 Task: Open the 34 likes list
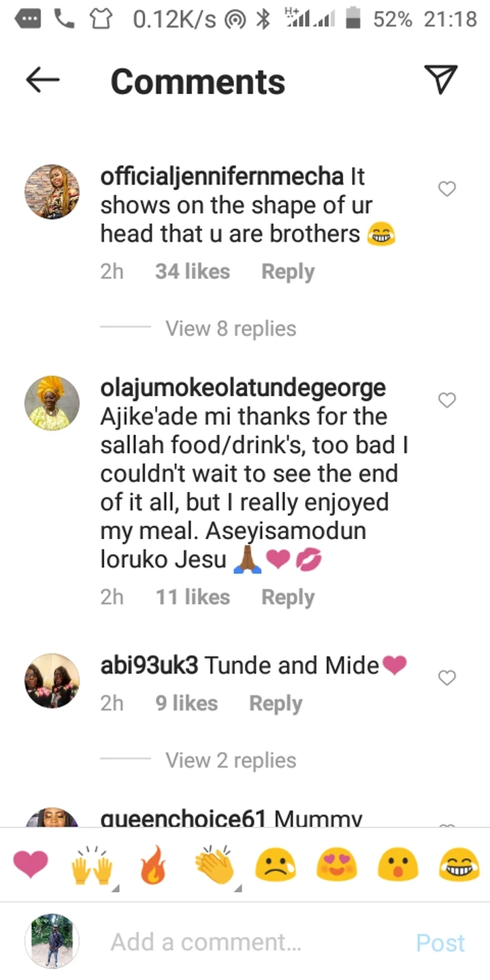tap(192, 272)
